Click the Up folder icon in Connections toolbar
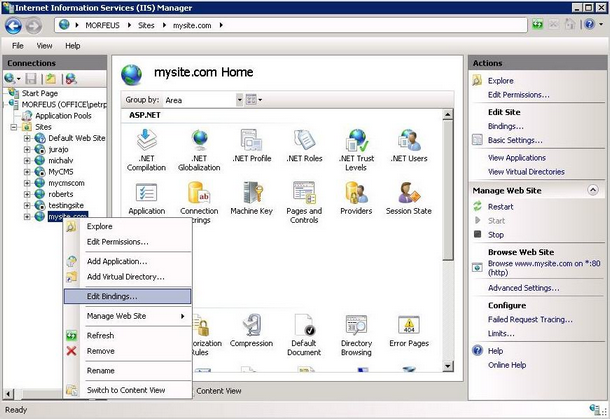Image resolution: width=610 pixels, height=419 pixels. pos(51,79)
